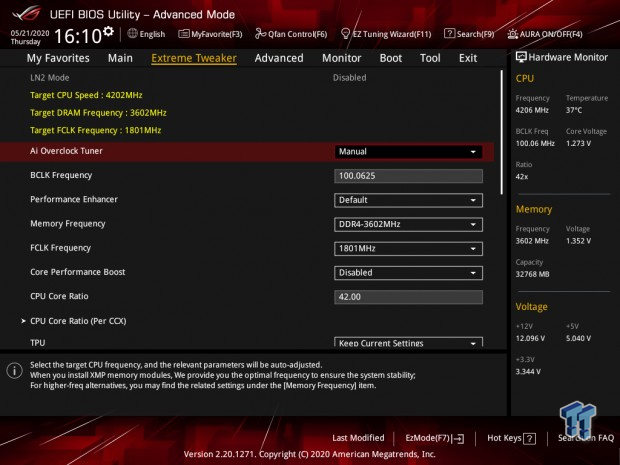Open the Tool tab

430,58
